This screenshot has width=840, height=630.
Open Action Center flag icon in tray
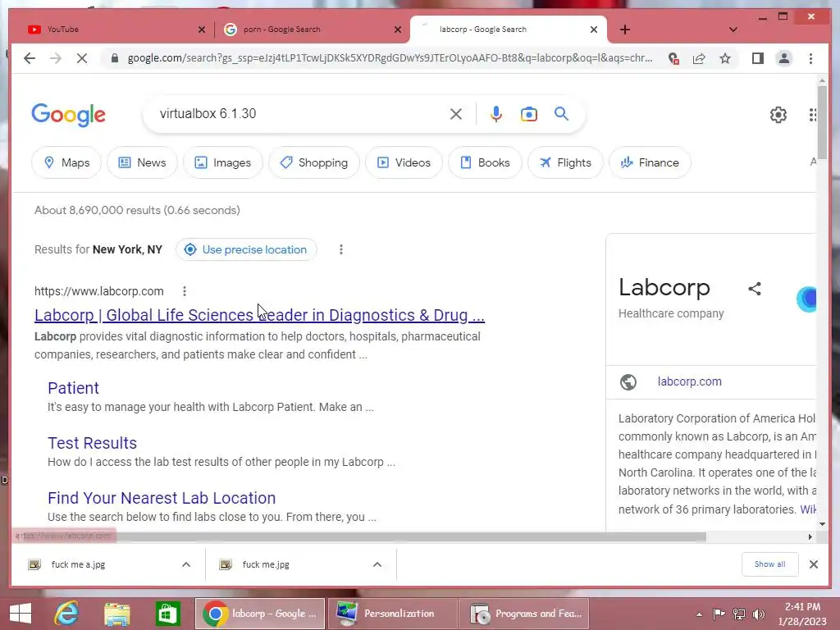click(719, 614)
